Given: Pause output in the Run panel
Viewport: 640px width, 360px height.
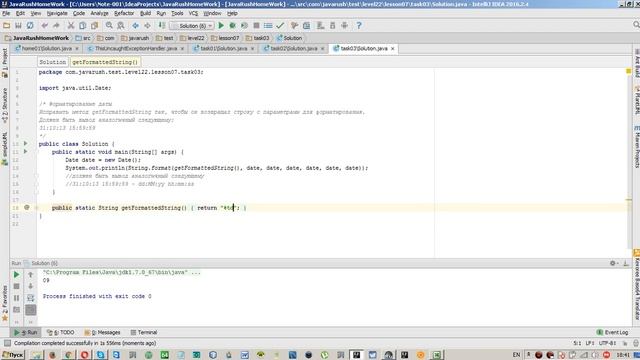Looking at the screenshot, I should pyautogui.click(x=16, y=298).
